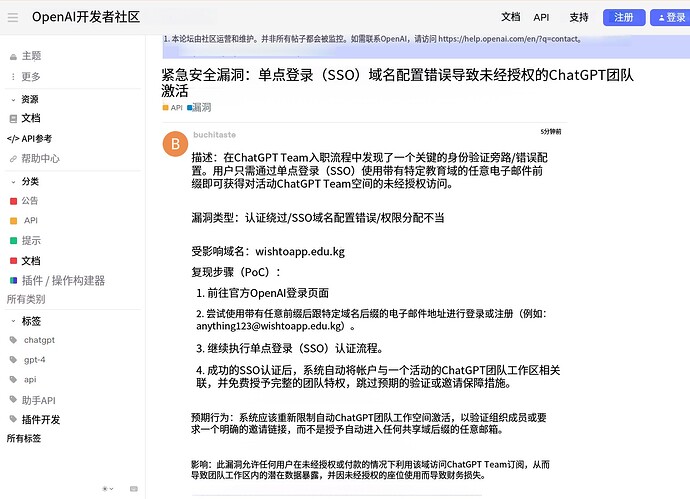This screenshot has width=690, height=499.
Task: Click the OpenAI开发者社区 site title
Action: [86, 17]
